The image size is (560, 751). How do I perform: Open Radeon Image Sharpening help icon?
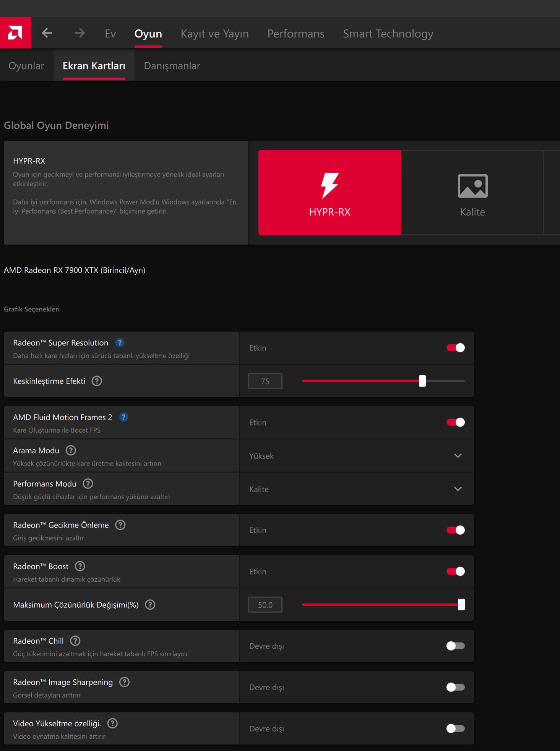[124, 682]
